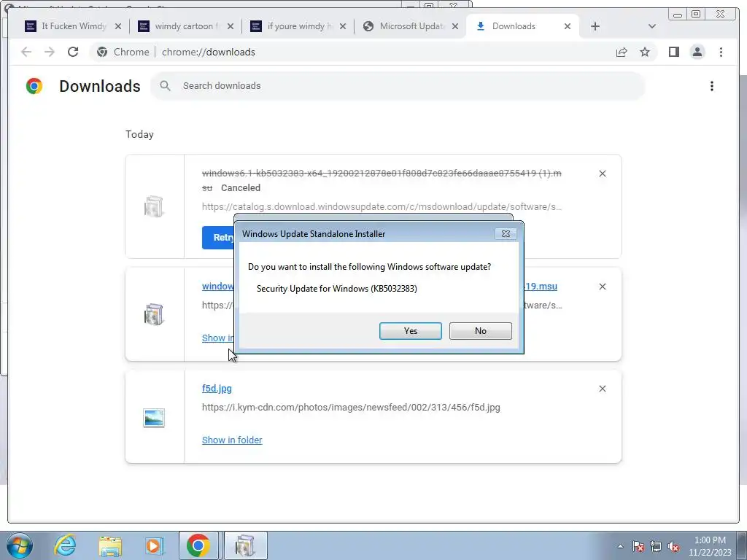Click the muted volume tray icon
This screenshot has width=747, height=560.
coord(673,546)
